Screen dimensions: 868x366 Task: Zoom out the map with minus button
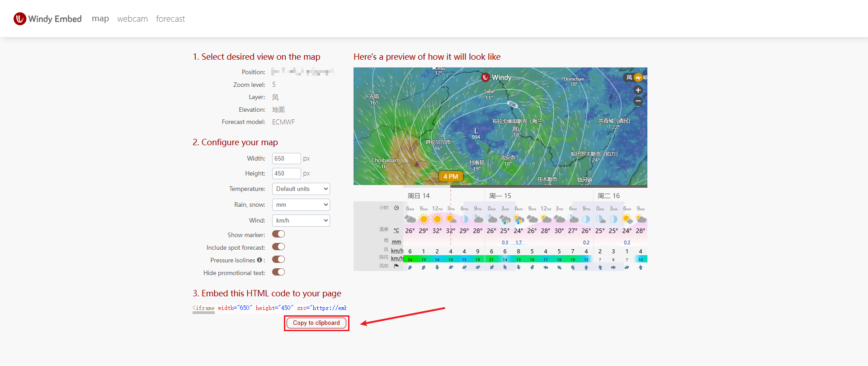tap(638, 101)
